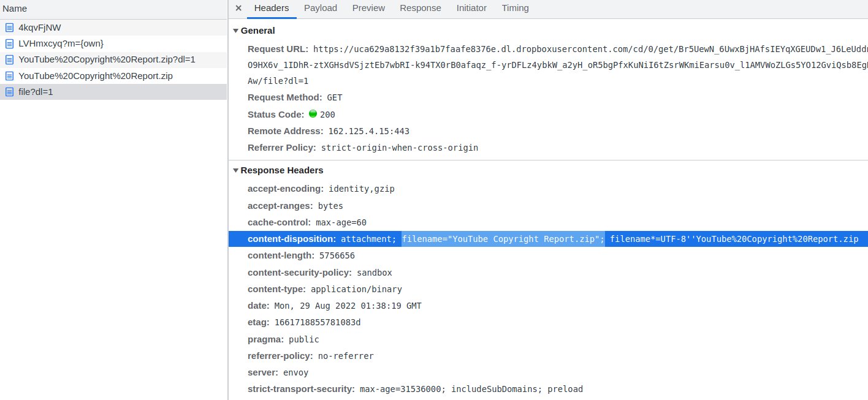Click the file icon next to LVHmxcyq?m={own}

tap(9, 43)
